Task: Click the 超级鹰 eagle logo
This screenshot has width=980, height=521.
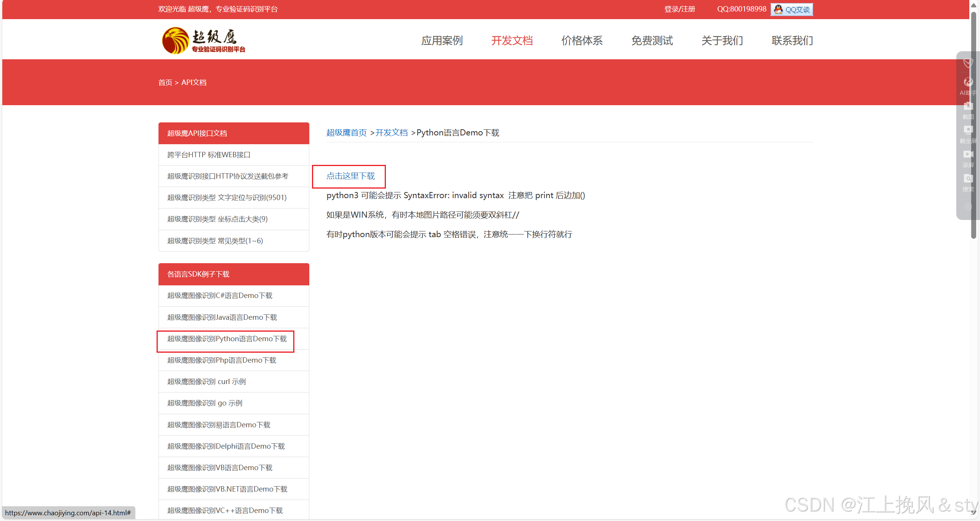Action: pyautogui.click(x=203, y=40)
